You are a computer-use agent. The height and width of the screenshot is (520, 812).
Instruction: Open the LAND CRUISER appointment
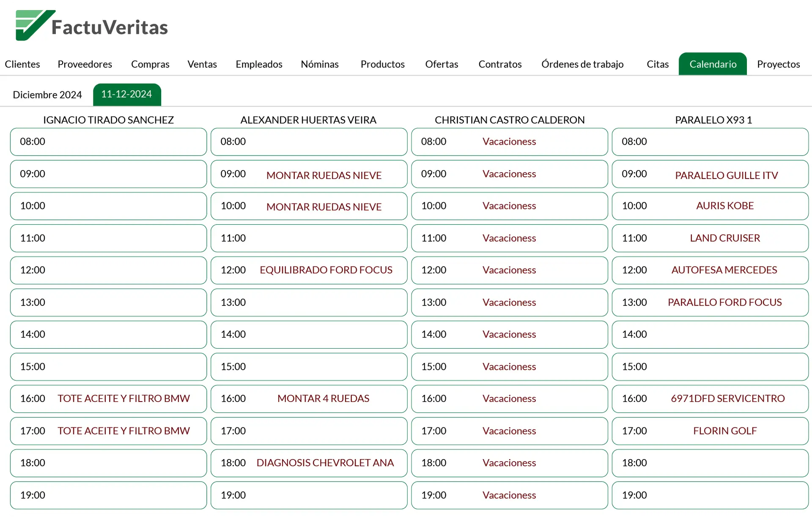(x=710, y=238)
